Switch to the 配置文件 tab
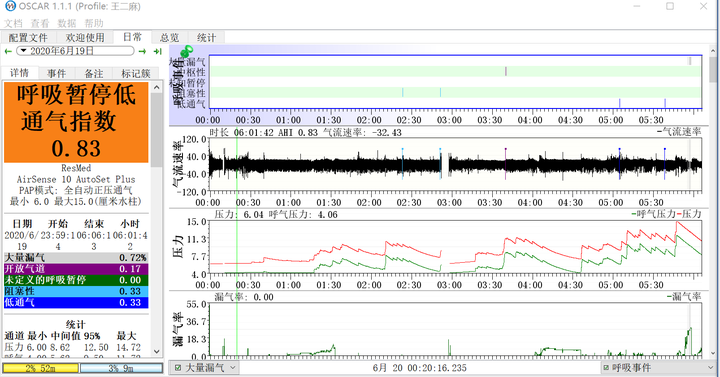Viewport: 720px width, 377px height. point(28,38)
